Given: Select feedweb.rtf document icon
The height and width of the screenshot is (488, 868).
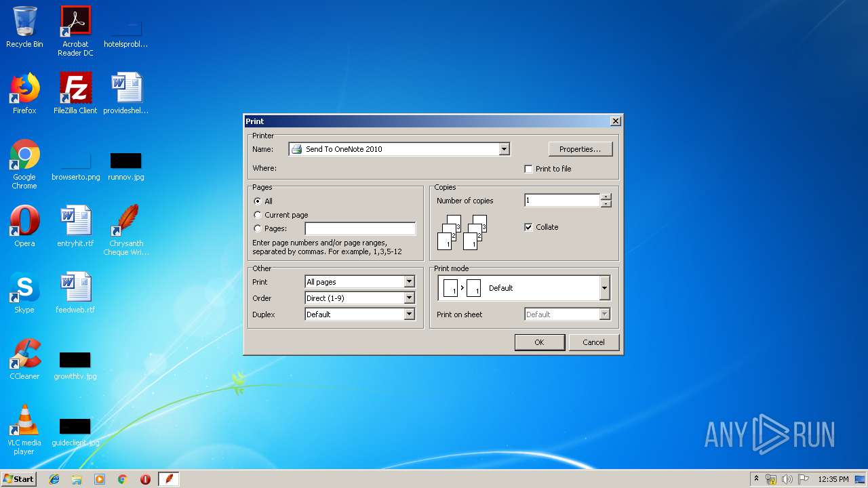Looking at the screenshot, I should [75, 293].
